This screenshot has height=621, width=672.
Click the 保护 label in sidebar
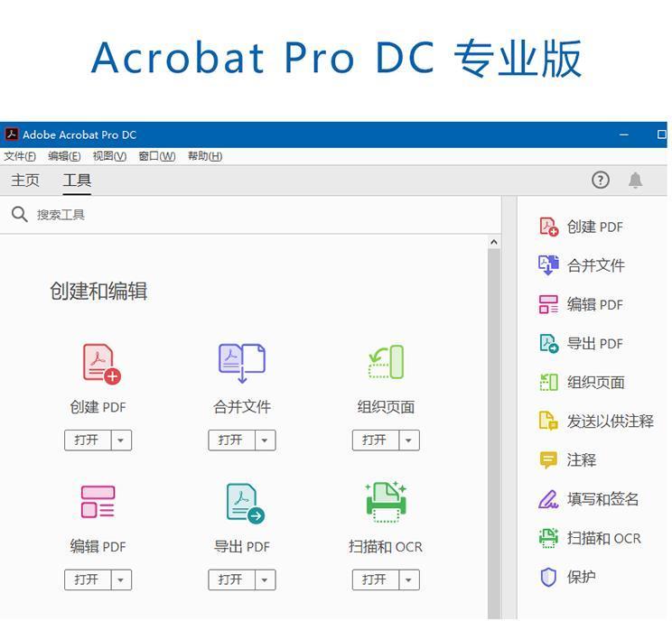(581, 577)
